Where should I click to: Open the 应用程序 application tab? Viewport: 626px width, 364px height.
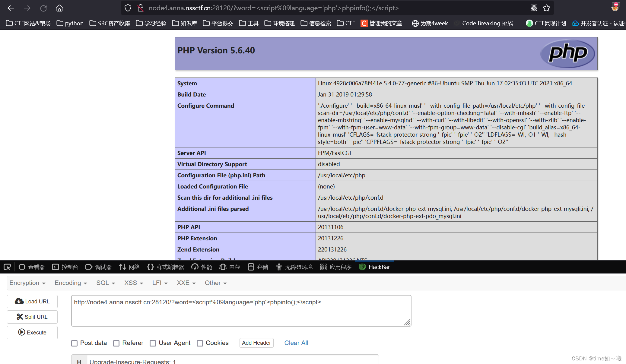pyautogui.click(x=336, y=267)
